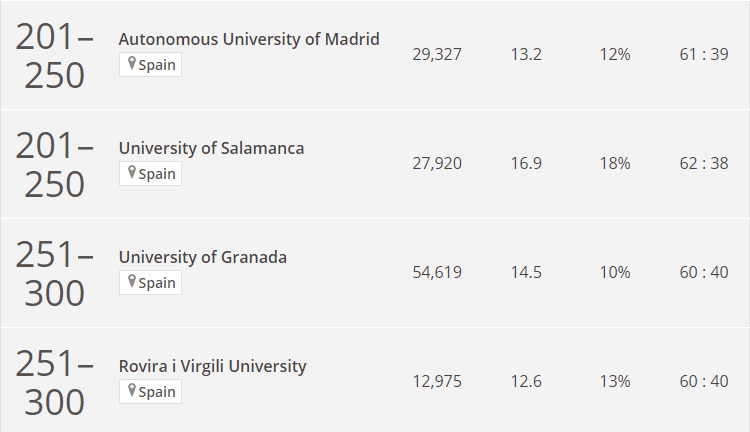Open the Rovira i Virgili University link
Viewport: 750px width, 432px height.
(x=212, y=366)
